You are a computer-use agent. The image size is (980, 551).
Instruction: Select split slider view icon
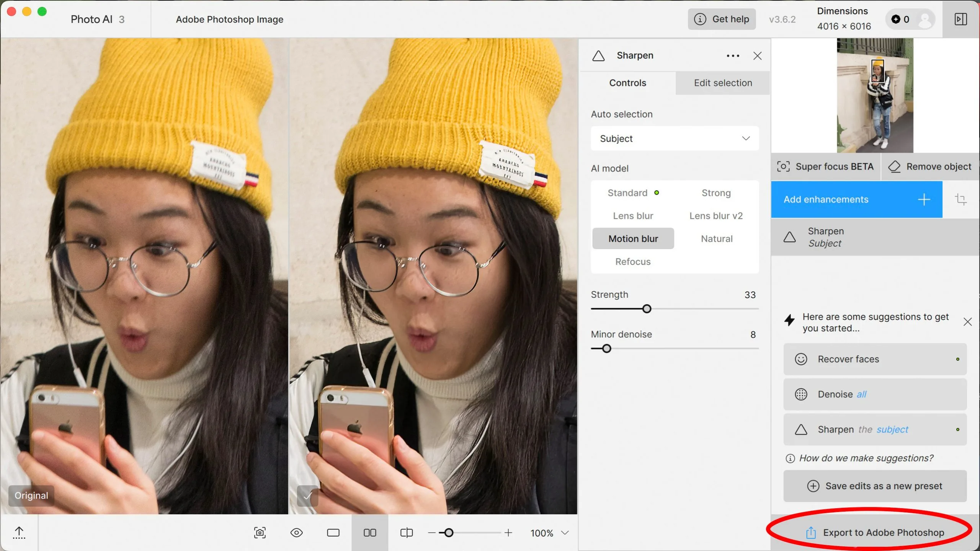(x=406, y=533)
